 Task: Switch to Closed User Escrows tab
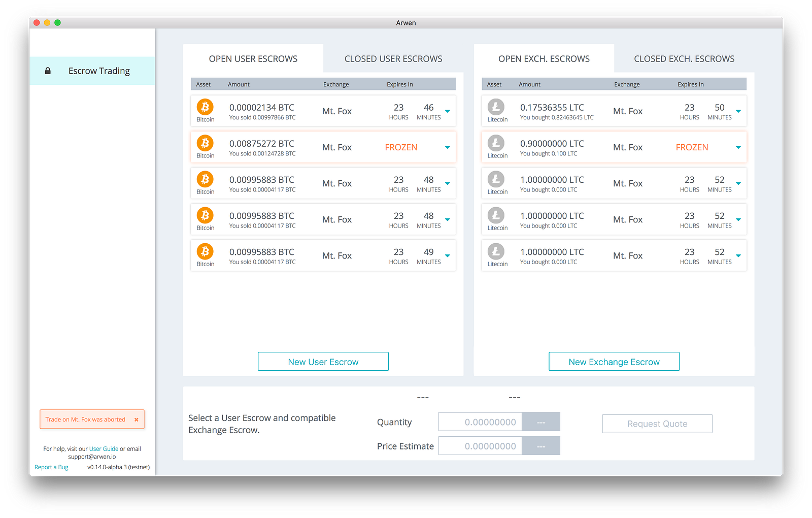pos(393,58)
